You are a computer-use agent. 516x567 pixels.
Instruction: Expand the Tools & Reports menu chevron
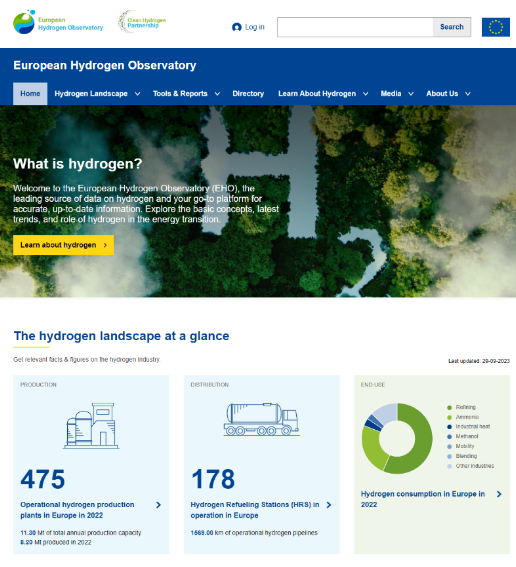click(217, 94)
